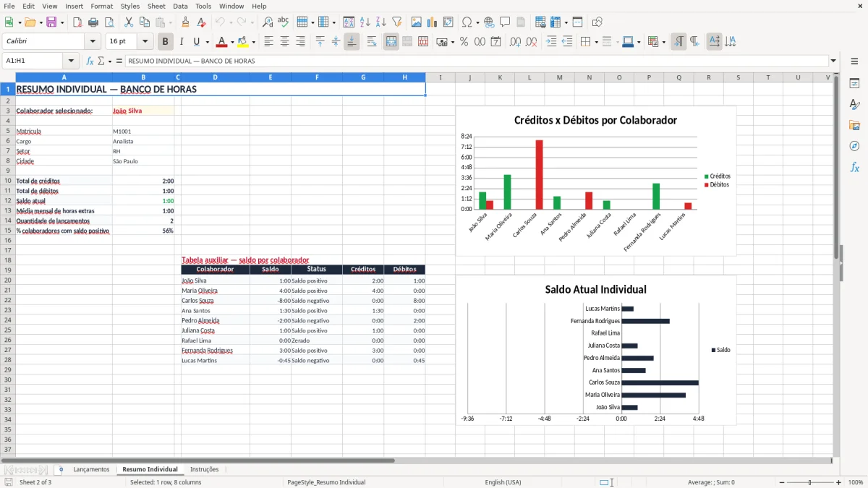This screenshot has width=868, height=488.
Task: Open the Sheet menu
Action: [x=156, y=6]
